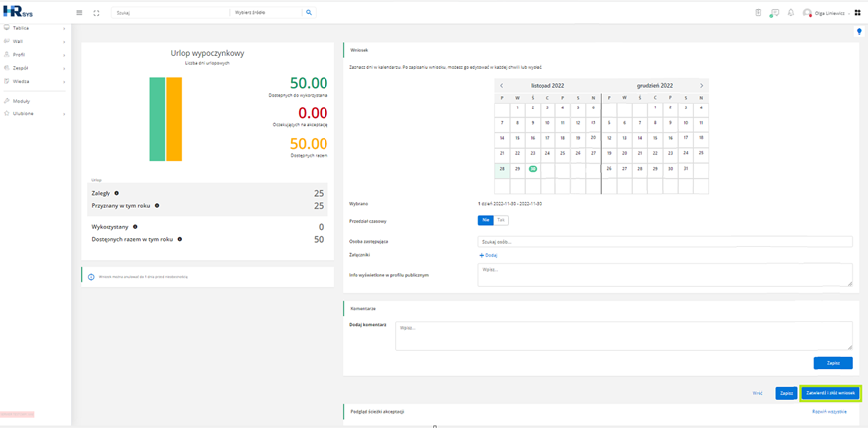This screenshot has width=868, height=428.
Task: Click Zapisz button under comment box
Action: 833,363
